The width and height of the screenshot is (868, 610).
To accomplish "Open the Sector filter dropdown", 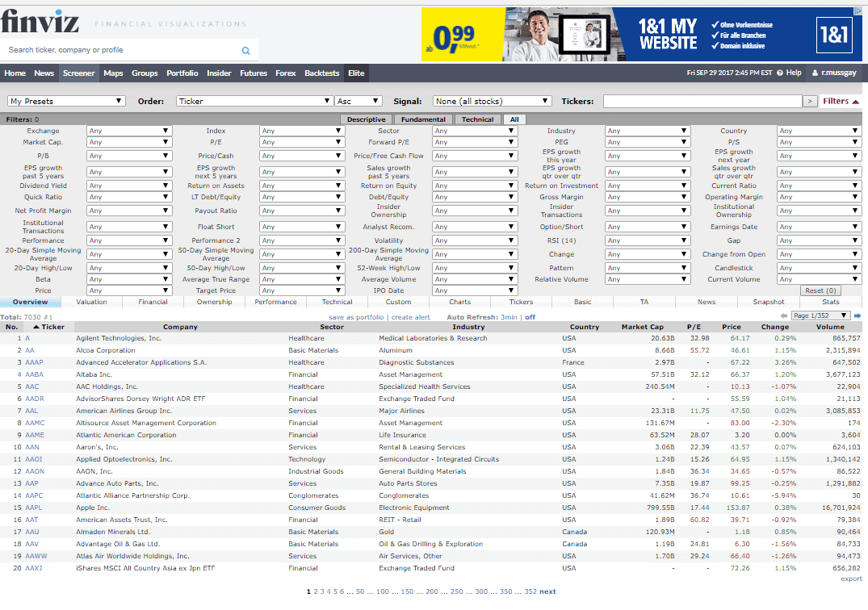I will 475,131.
